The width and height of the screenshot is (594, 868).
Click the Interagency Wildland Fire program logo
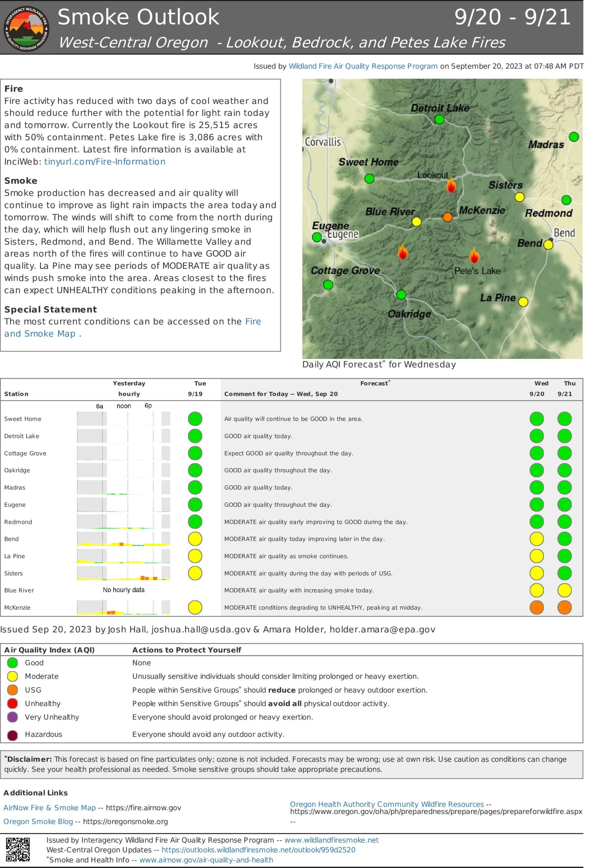point(26,28)
